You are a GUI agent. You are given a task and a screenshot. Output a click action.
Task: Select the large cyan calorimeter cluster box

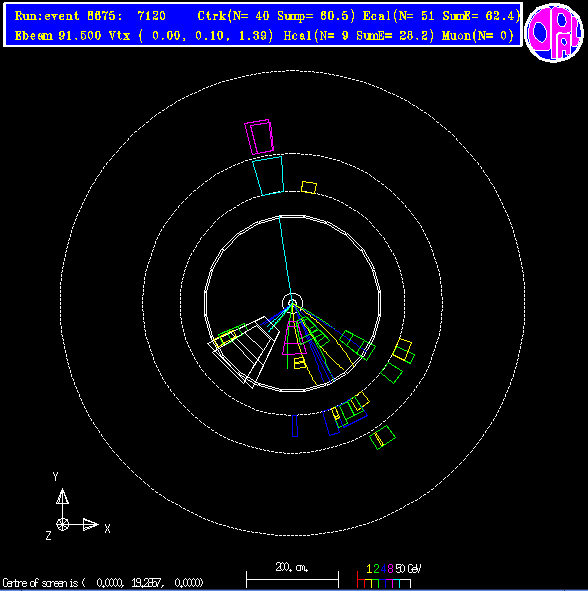pyautogui.click(x=268, y=176)
